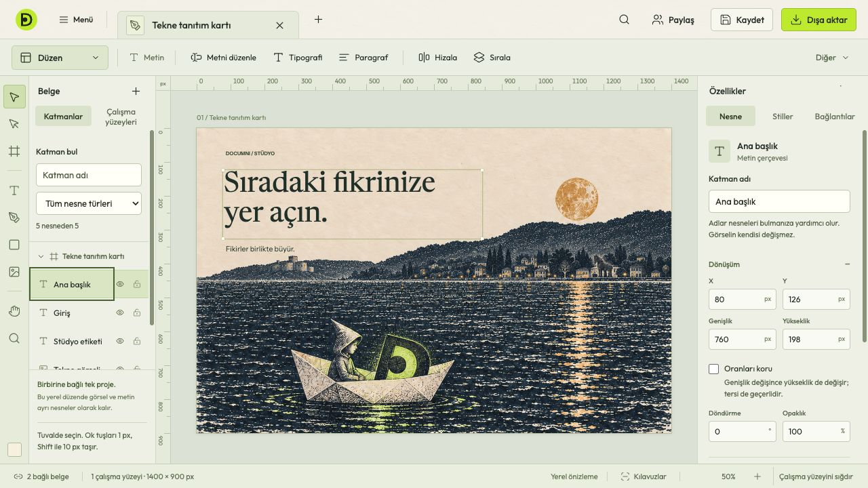Switch to the Çalışma yüzeyleri tab
This screenshot has width=868, height=488.
121,117
